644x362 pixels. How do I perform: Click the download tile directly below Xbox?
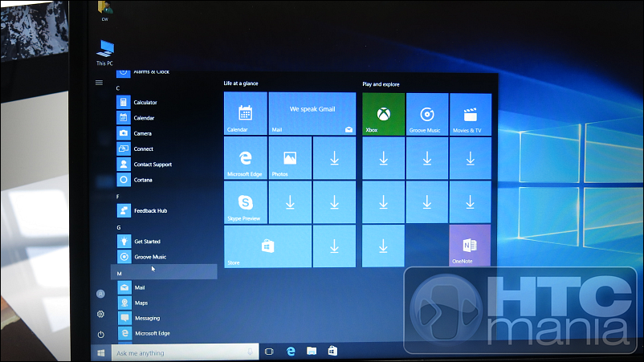[384, 158]
